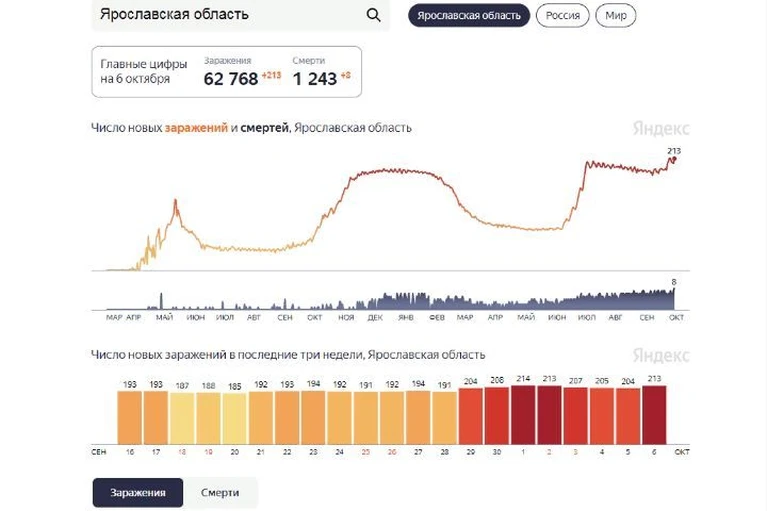Click the bold смертей word in chart title
The image size is (767, 511).
265,128
